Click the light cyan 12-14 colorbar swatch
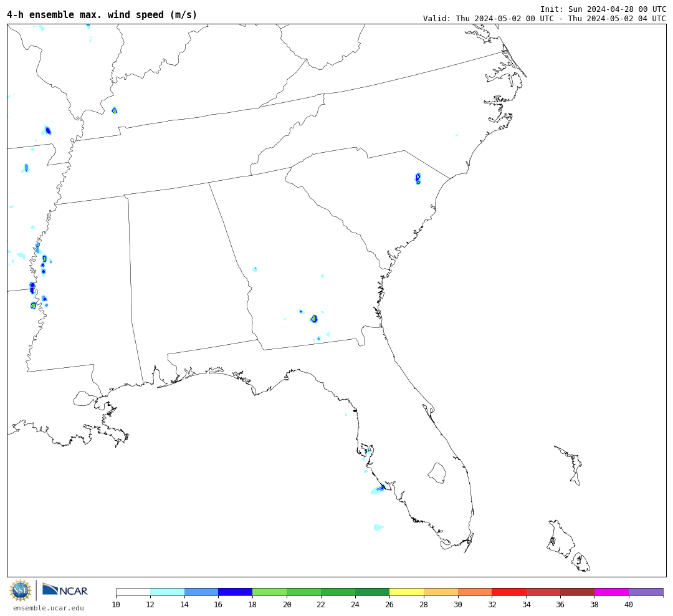This screenshot has height=616, width=673. 168,592
